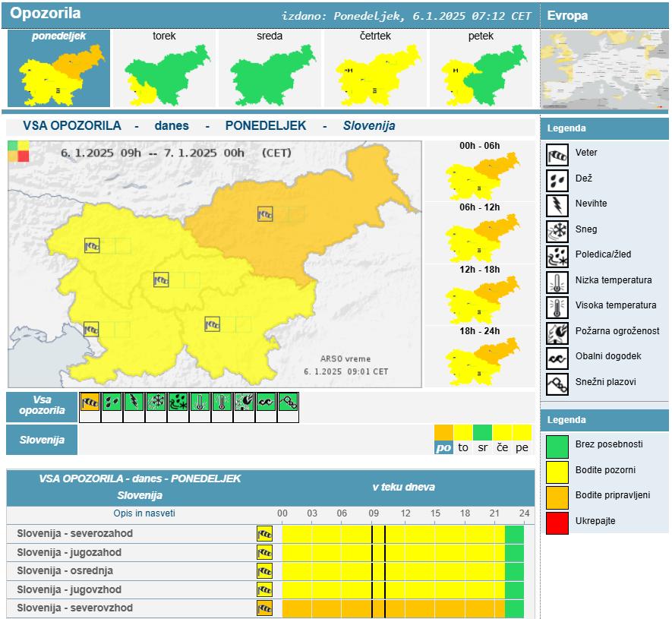Open the 12h - 18h map thumbnail
The height and width of the screenshot is (619, 672).
(x=480, y=295)
